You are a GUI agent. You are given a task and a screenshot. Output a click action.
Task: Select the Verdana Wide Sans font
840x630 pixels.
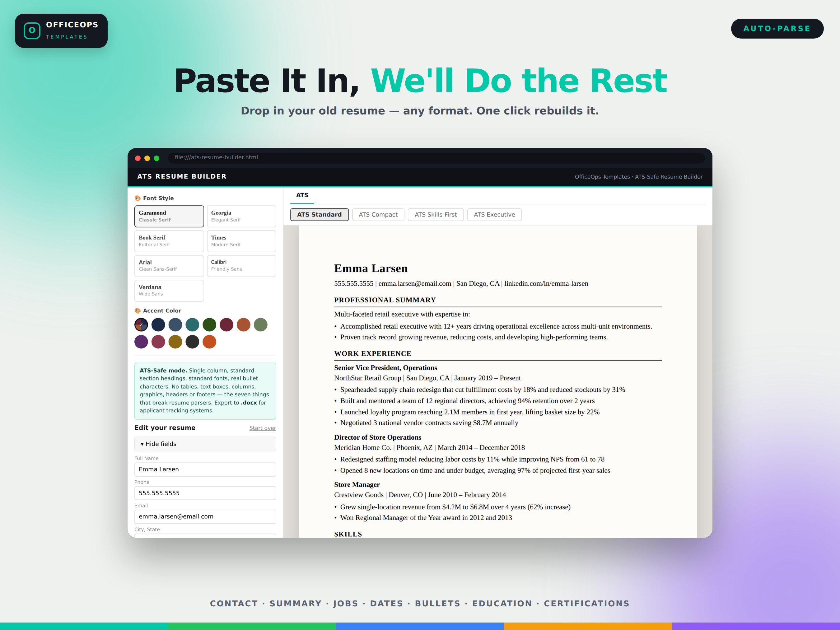click(x=169, y=291)
